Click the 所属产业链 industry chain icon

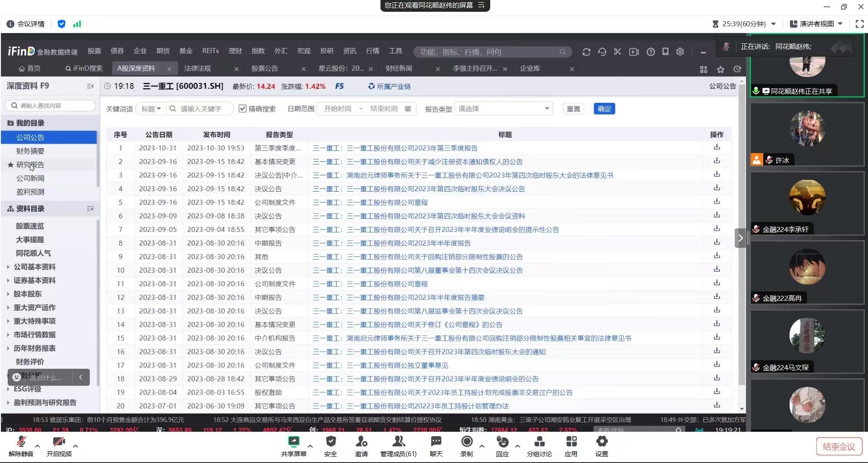point(371,86)
